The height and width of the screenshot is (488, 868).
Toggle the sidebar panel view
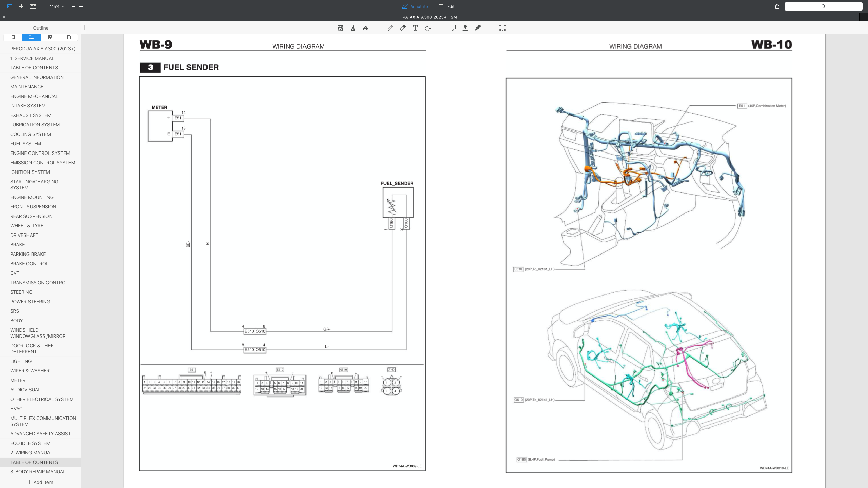(x=9, y=6)
